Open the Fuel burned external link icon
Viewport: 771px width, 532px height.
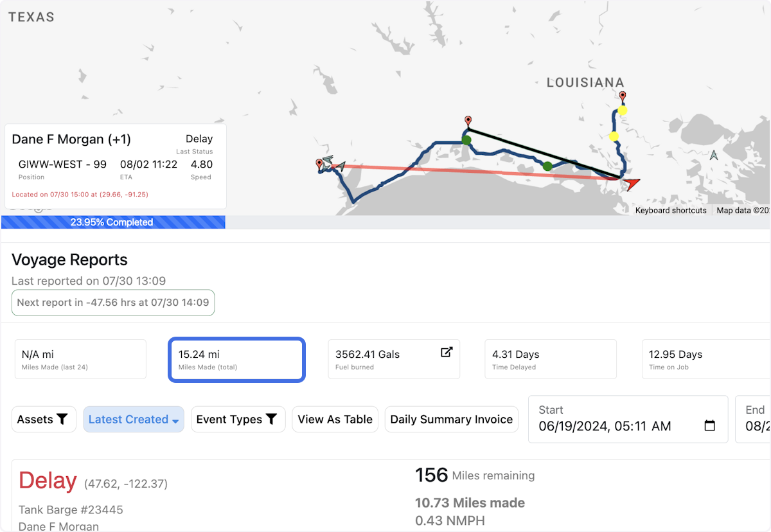447,352
